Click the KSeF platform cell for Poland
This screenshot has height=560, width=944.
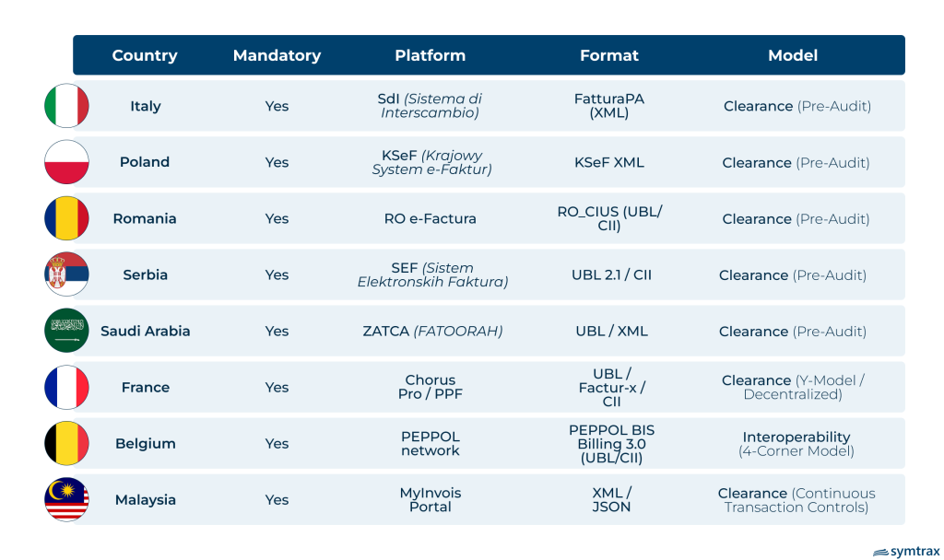pos(431,162)
